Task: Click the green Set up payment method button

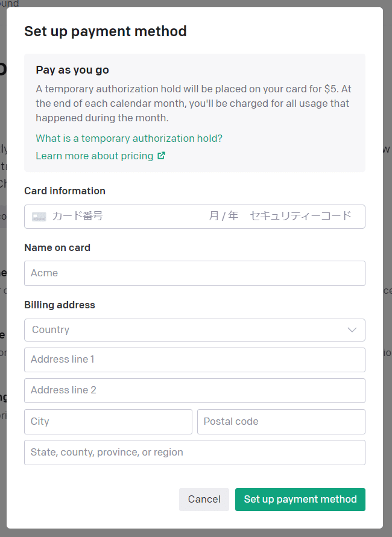Action: click(300, 500)
